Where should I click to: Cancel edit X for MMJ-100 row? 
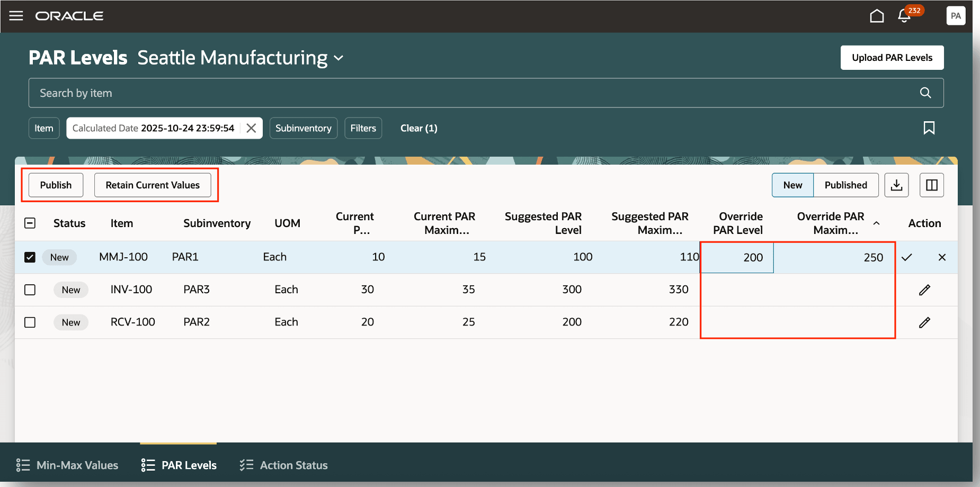click(x=942, y=257)
